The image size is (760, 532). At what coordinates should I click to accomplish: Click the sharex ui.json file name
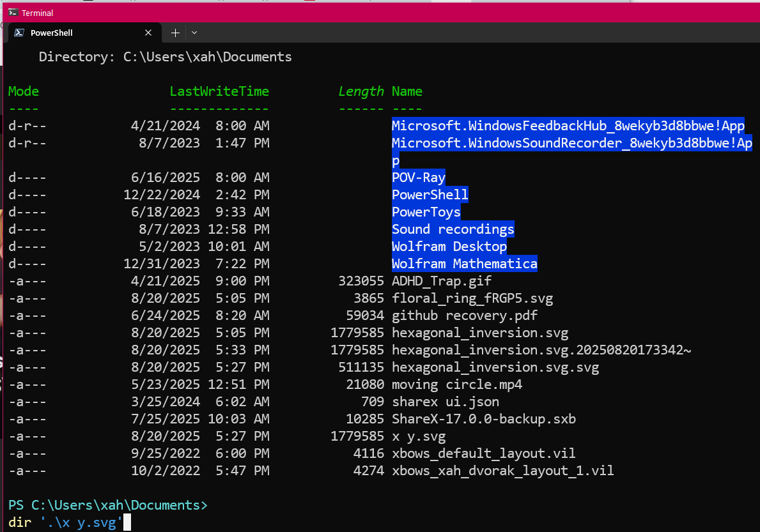pyautogui.click(x=446, y=402)
